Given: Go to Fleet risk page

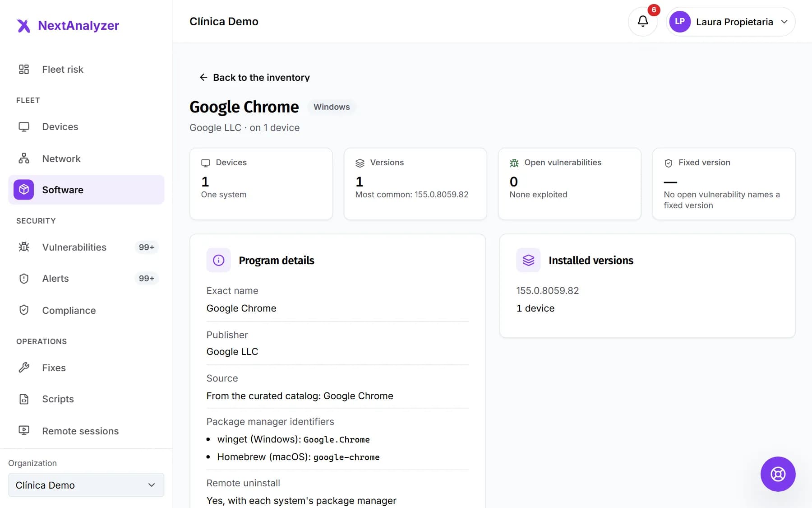Looking at the screenshot, I should pyautogui.click(x=86, y=69).
